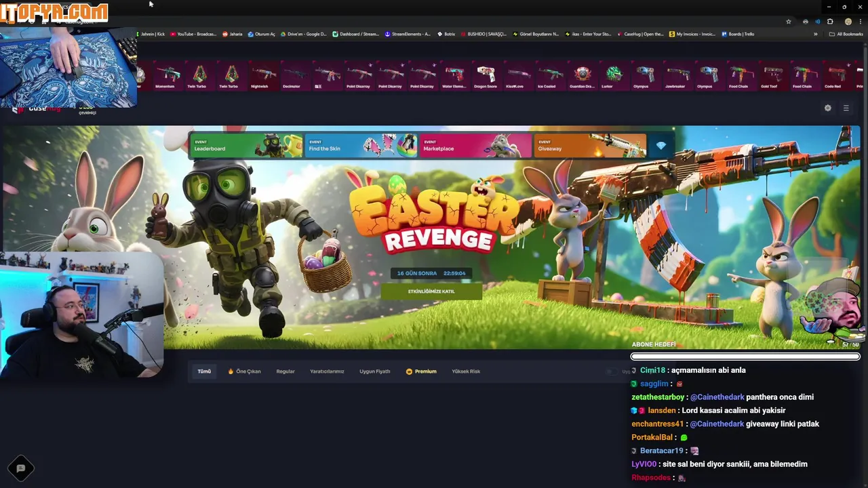Expand the bookmarks overflow chevron
This screenshot has height=488, width=868.
[x=815, y=34]
